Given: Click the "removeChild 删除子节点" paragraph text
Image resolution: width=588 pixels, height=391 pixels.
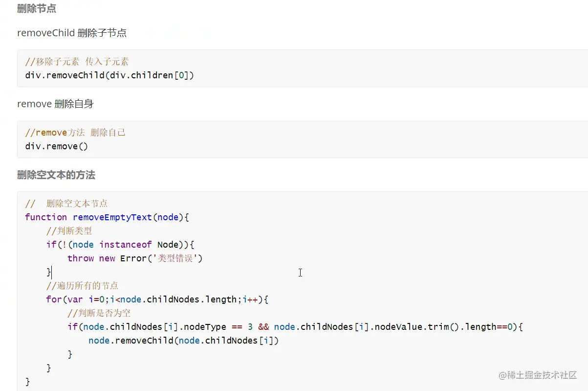Looking at the screenshot, I should (72, 33).
